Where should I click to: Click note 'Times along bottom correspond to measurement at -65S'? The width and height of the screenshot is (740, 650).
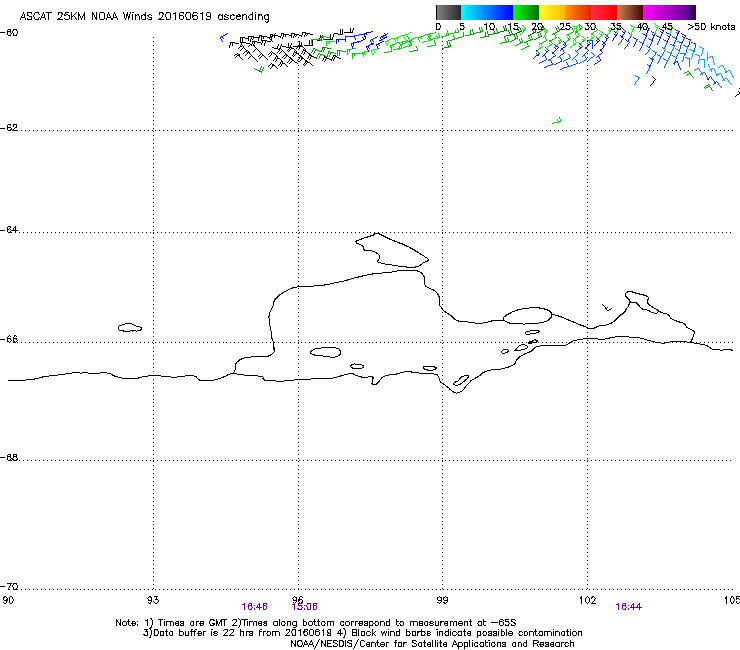tap(379, 623)
